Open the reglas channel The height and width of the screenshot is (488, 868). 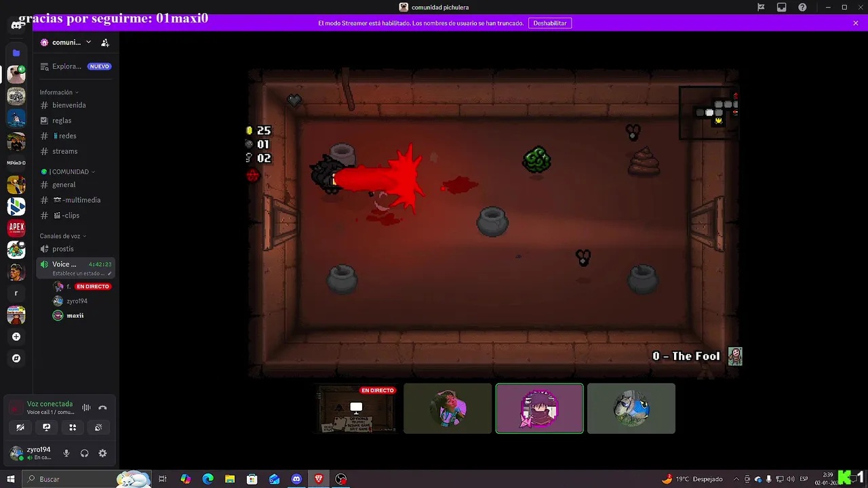click(75, 121)
